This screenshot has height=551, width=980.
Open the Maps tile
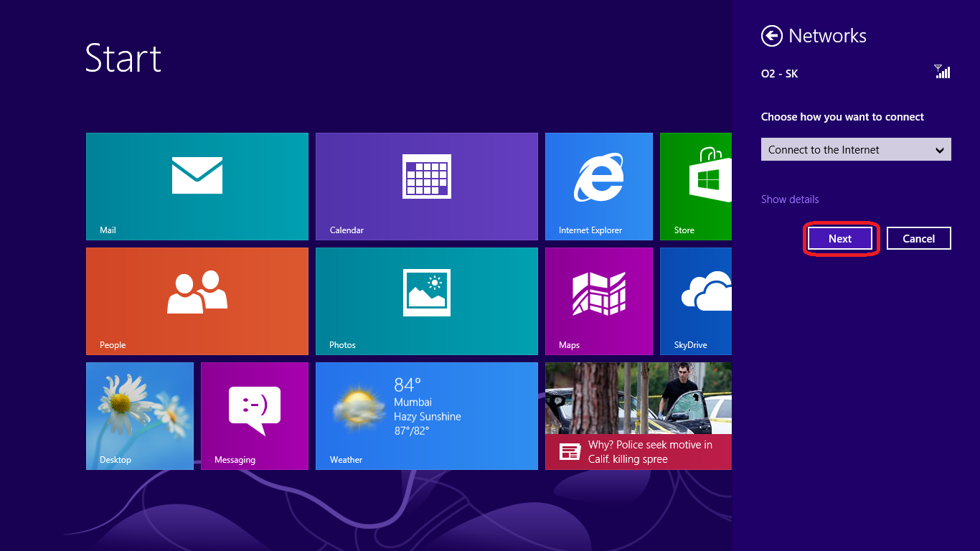[598, 301]
